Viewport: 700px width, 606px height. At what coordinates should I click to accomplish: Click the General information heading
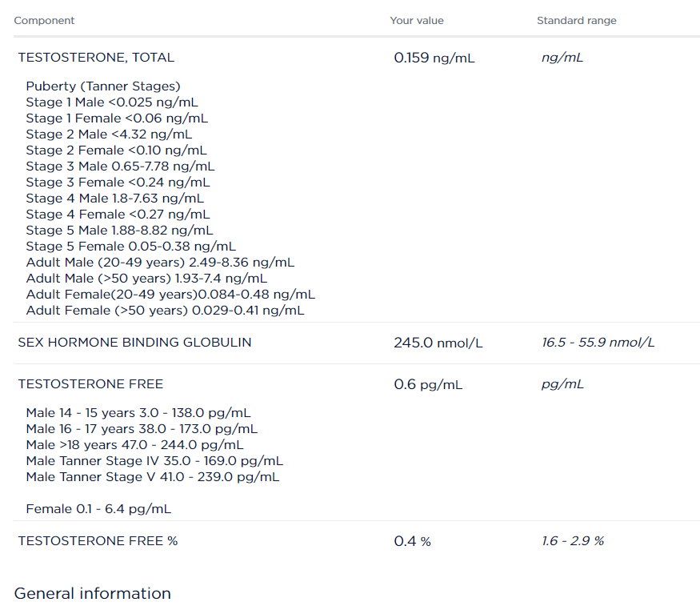tap(93, 594)
